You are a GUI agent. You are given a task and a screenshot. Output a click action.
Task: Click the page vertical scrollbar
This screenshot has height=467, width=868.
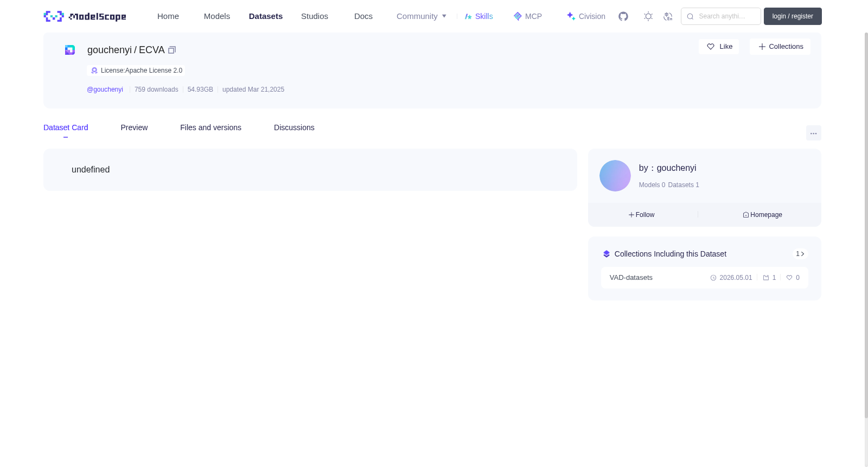pyautogui.click(x=866, y=225)
